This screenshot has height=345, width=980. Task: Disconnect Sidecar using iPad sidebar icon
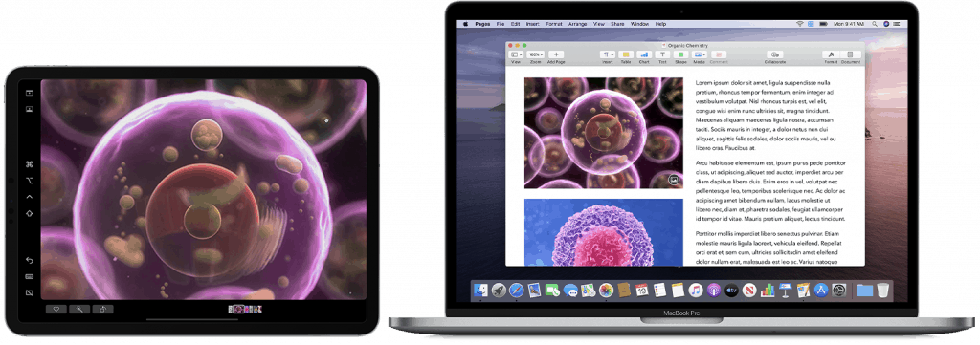click(x=29, y=292)
